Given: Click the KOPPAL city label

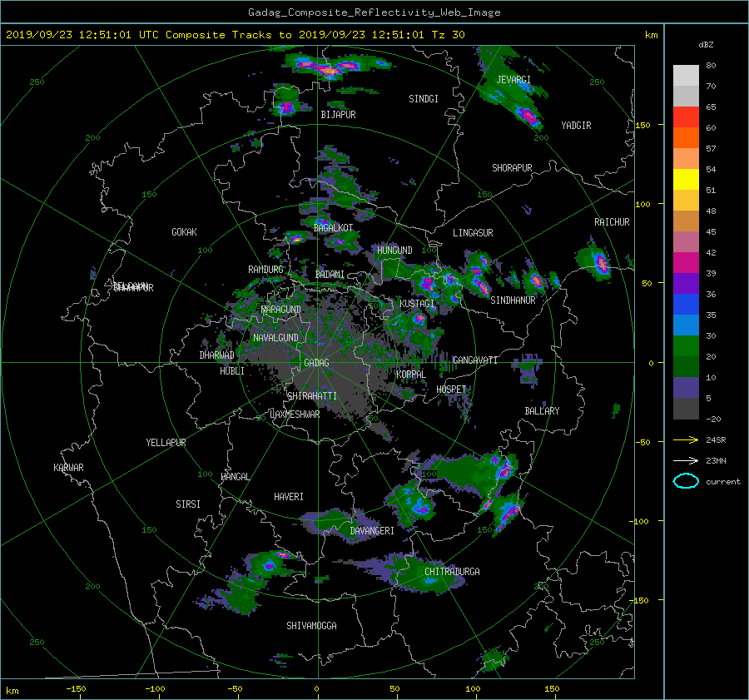Looking at the screenshot, I should click(x=411, y=374).
